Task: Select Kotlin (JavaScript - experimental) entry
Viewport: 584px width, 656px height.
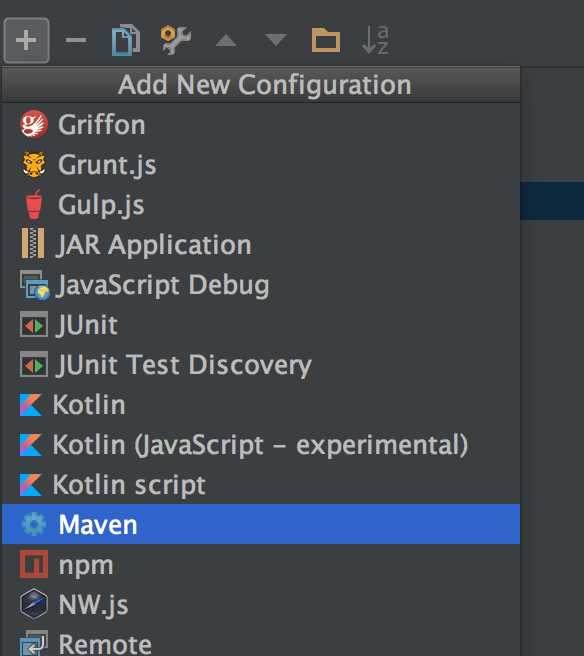Action: pos(261,445)
